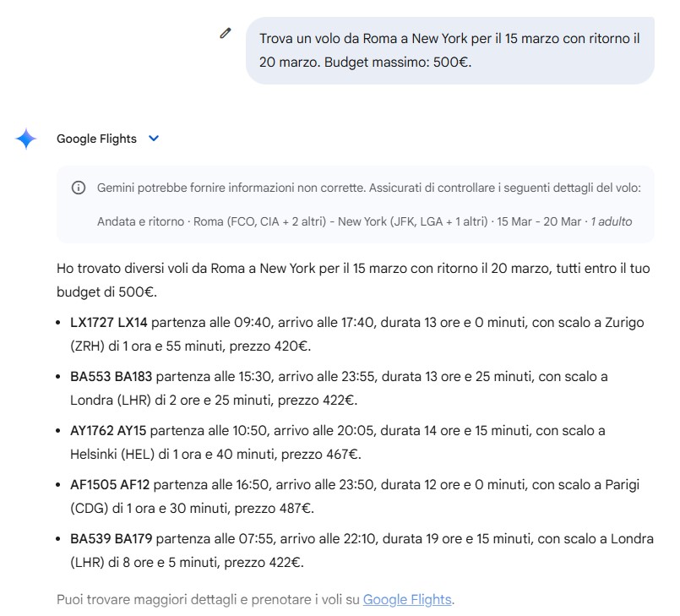This screenshot has width=680, height=616.
Task: Select the AY1762 AY15 flight code
Action: pos(108,431)
